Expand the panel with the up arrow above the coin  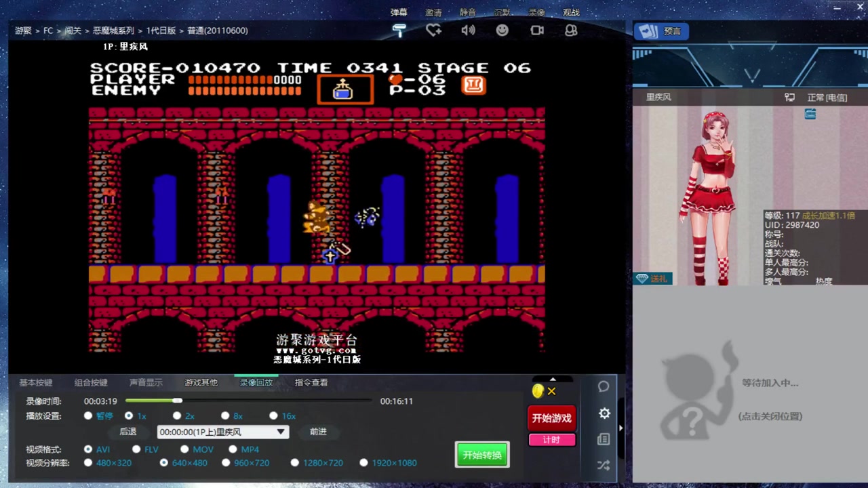coord(552,379)
